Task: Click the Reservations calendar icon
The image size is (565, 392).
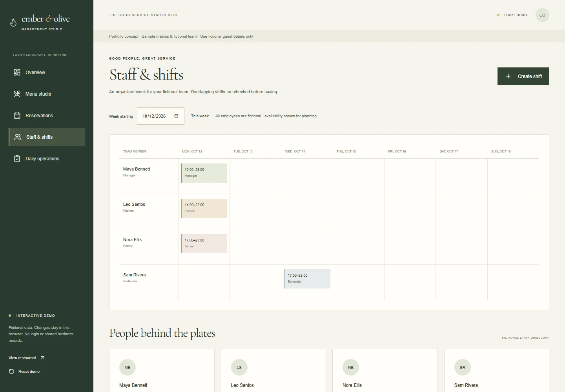Action: pos(17,116)
